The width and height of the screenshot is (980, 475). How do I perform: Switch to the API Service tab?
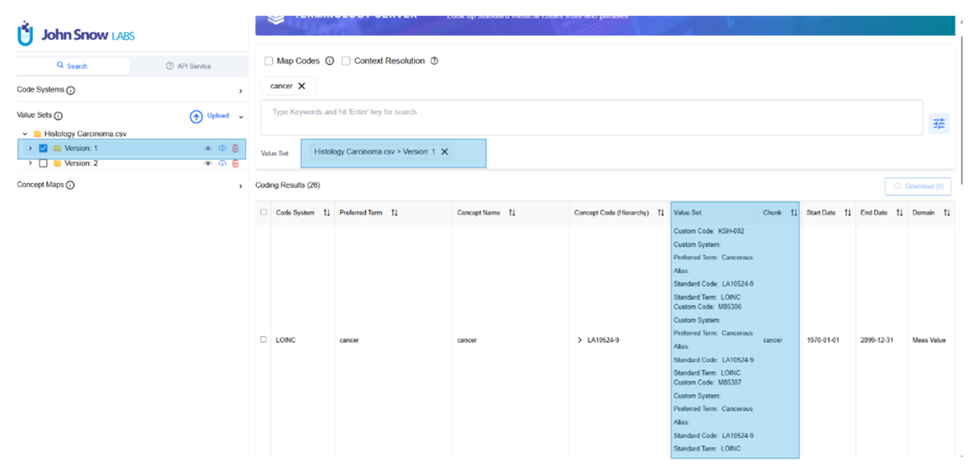pyautogui.click(x=189, y=66)
